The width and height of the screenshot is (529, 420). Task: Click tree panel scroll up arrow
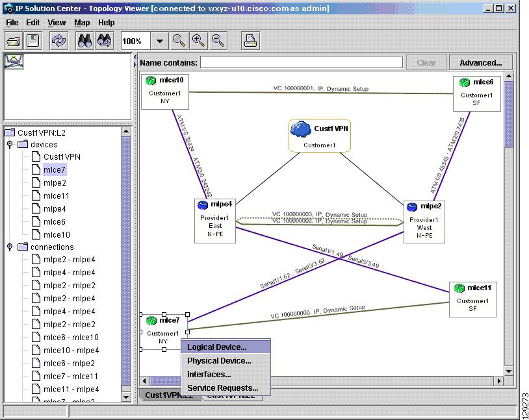(126, 131)
